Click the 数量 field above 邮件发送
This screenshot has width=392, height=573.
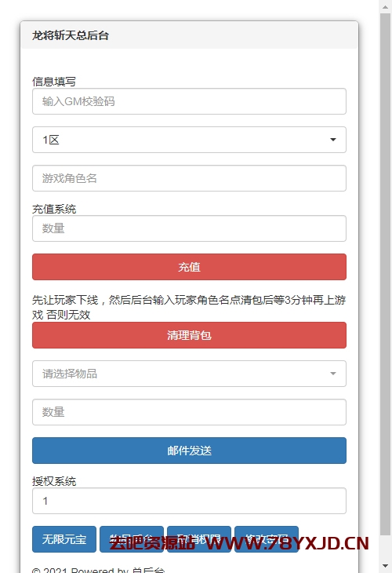[x=189, y=412]
